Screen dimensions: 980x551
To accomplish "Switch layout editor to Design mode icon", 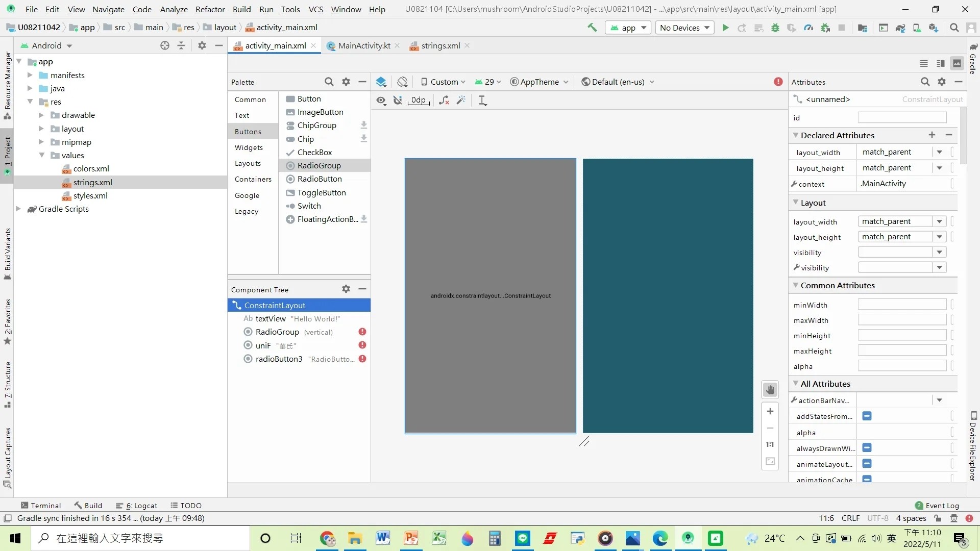I will click(x=957, y=63).
